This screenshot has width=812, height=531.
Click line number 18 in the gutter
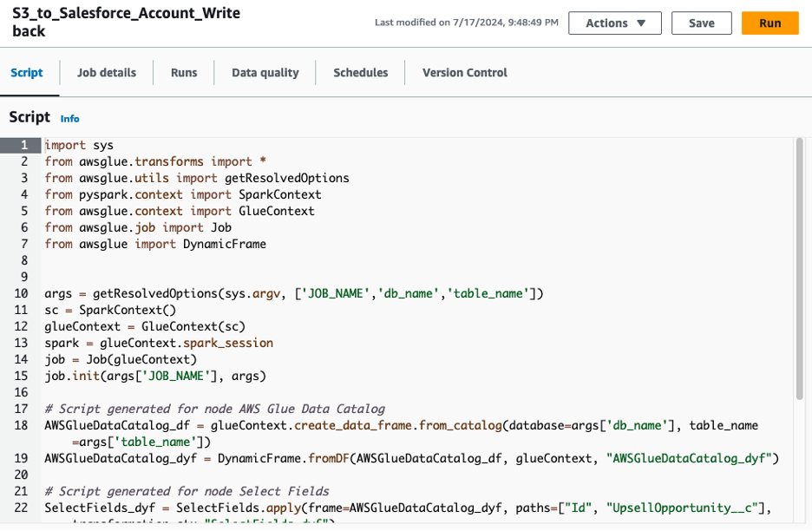coord(21,425)
